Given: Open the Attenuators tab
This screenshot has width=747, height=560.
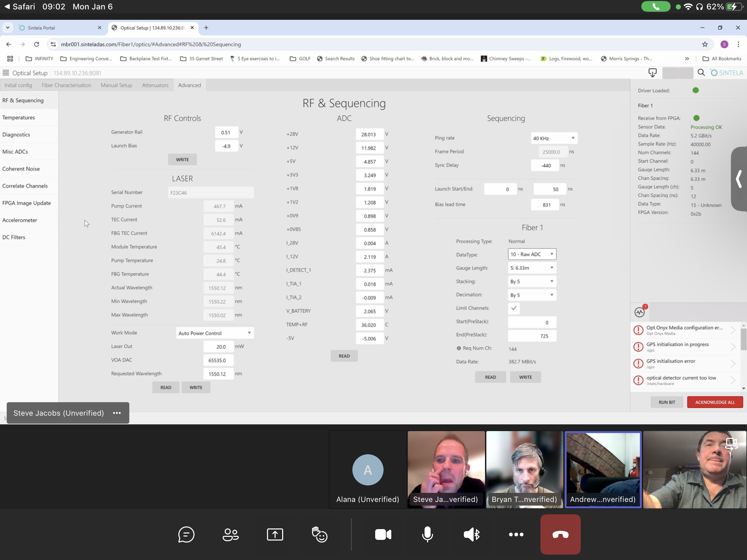Looking at the screenshot, I should point(155,85).
